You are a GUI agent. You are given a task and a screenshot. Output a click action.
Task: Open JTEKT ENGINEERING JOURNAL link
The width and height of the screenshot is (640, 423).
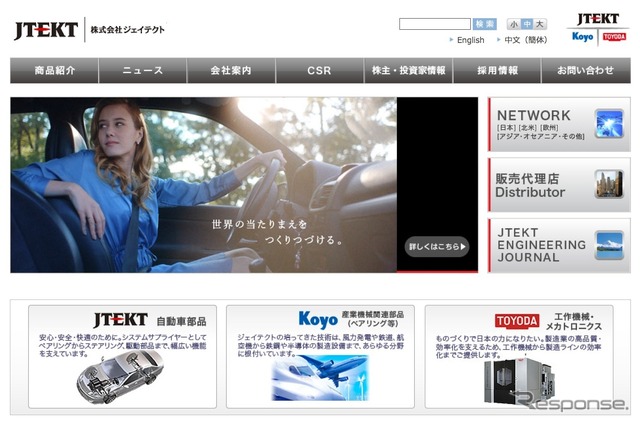tap(559, 245)
